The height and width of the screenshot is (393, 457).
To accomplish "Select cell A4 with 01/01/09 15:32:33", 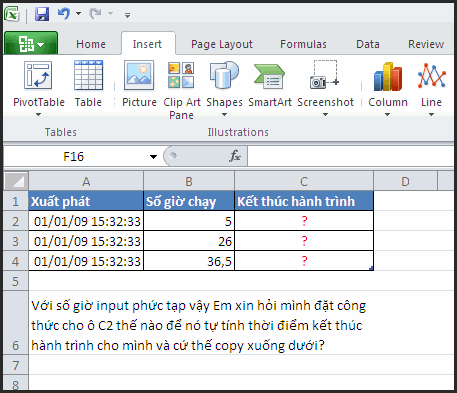I will coord(86,261).
